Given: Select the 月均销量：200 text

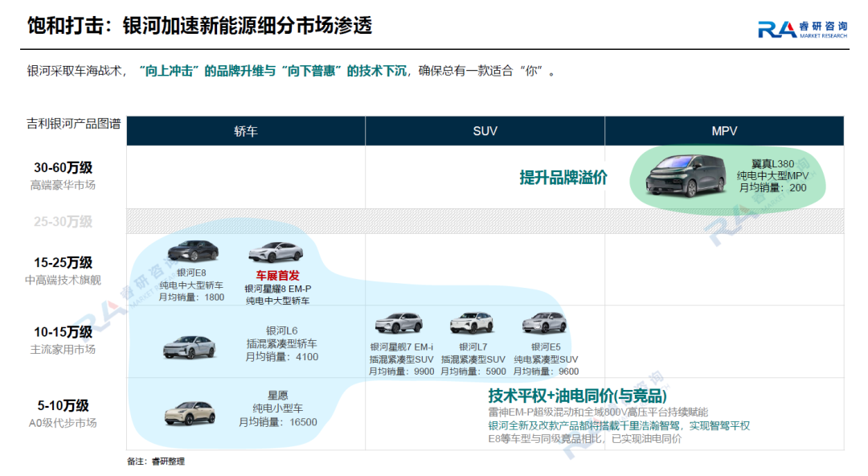Looking at the screenshot, I should click(x=773, y=188).
